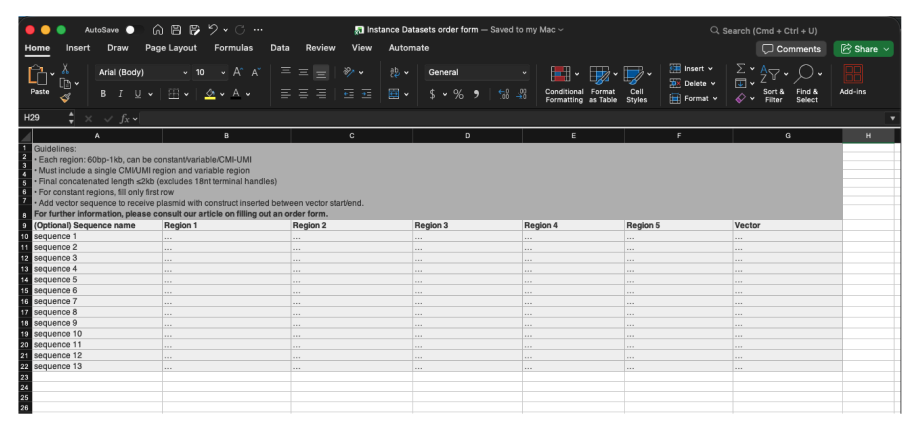Click the Clear eraser icon
This screenshot has width=921, height=439.
pyautogui.click(x=741, y=99)
